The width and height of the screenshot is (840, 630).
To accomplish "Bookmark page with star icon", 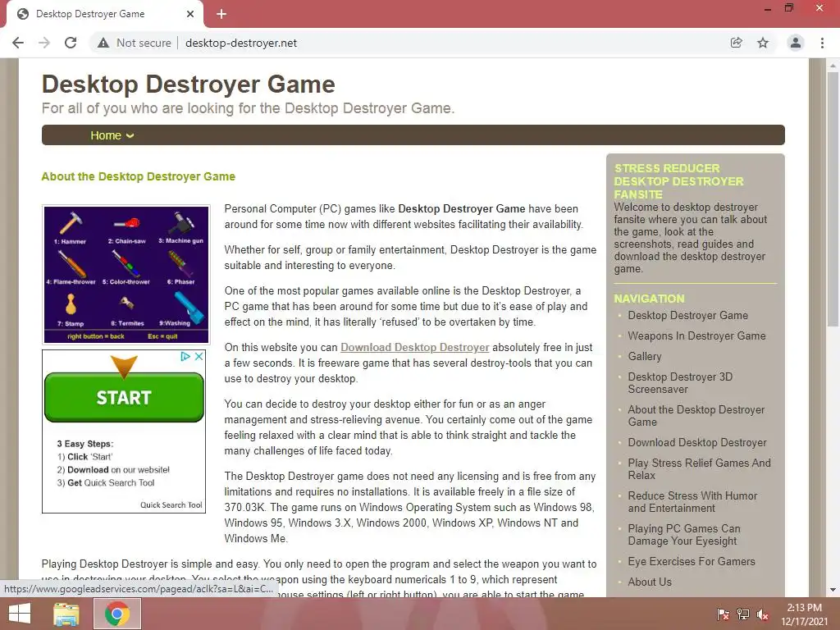I will pyautogui.click(x=763, y=43).
